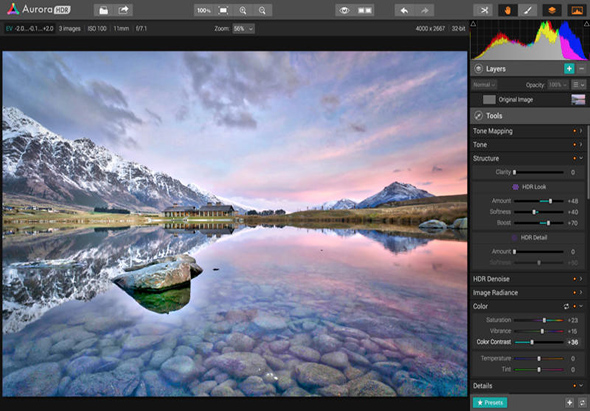Toggle the histogram image icon

coord(577,11)
